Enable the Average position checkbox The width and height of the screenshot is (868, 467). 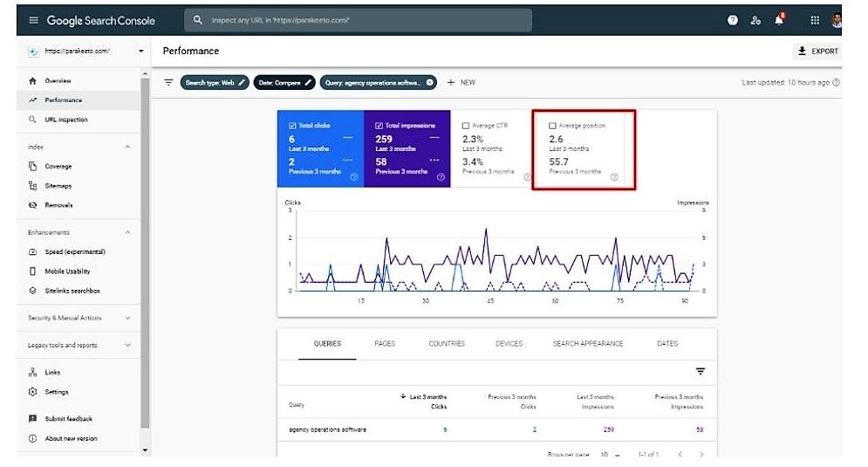point(552,126)
